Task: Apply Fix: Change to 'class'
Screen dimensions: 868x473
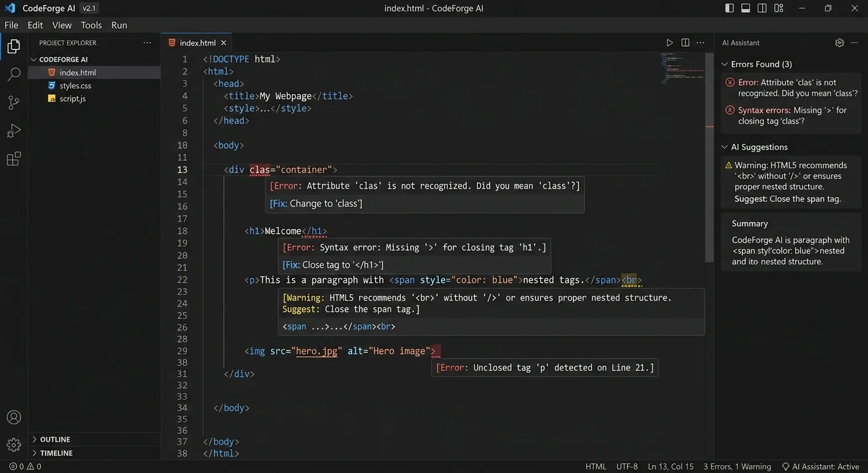Action: [316, 203]
